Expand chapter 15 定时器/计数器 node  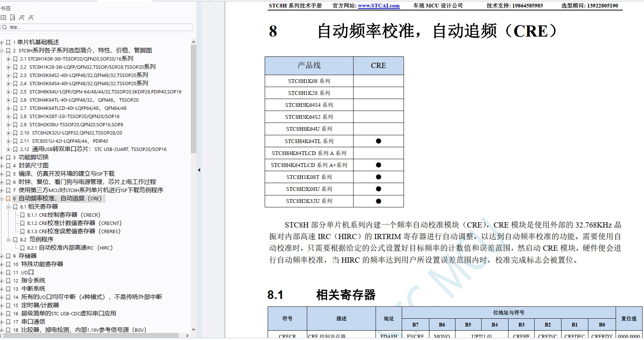pos(2,306)
